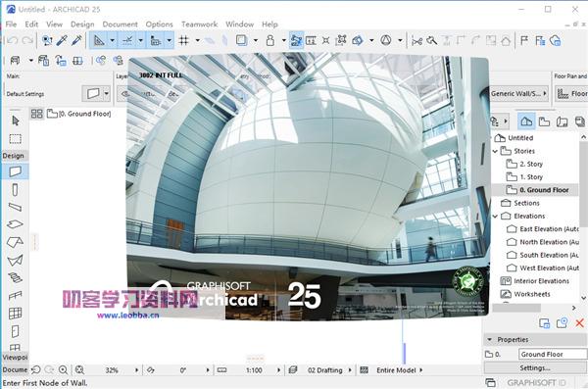Pick the Railing tool in the toolbox
Screen dimensions: 588x389
pos(15,296)
